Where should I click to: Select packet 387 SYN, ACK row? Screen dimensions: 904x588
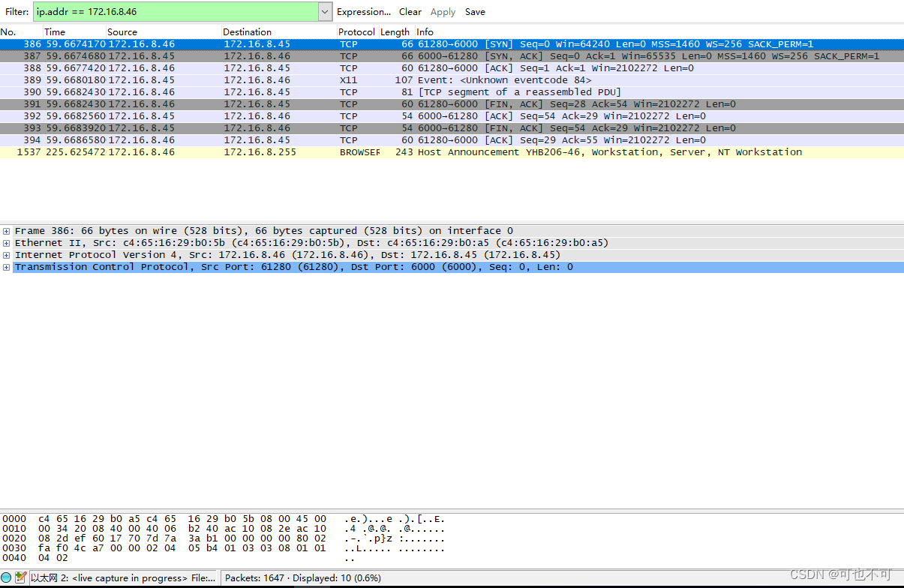(452, 56)
